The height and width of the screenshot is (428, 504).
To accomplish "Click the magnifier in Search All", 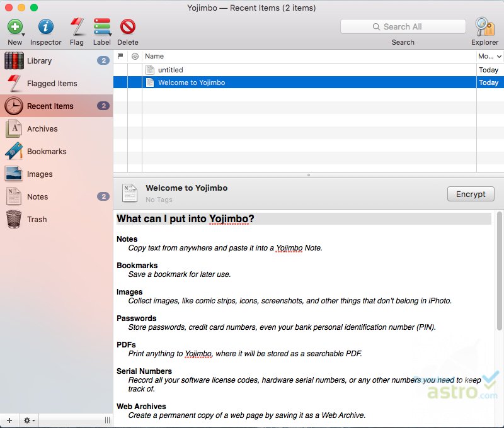I will tap(376, 26).
